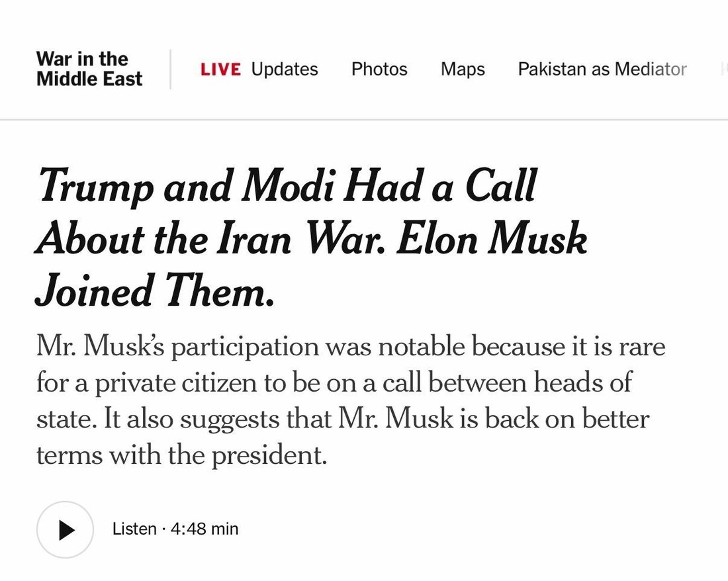
Task: Click the word Updates in navigation
Action: tap(285, 69)
